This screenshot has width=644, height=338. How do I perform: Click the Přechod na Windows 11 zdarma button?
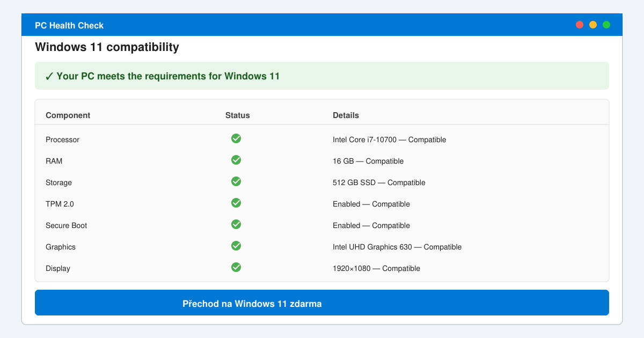(322, 303)
